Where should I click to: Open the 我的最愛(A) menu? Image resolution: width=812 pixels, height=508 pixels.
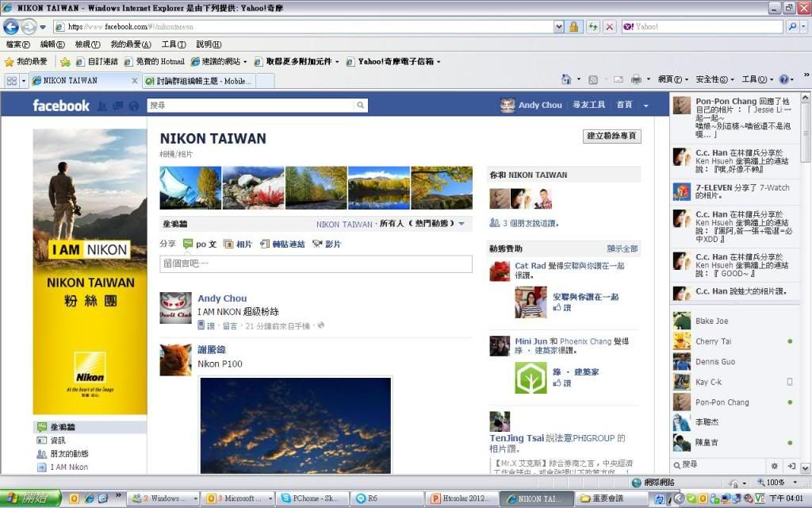point(131,44)
